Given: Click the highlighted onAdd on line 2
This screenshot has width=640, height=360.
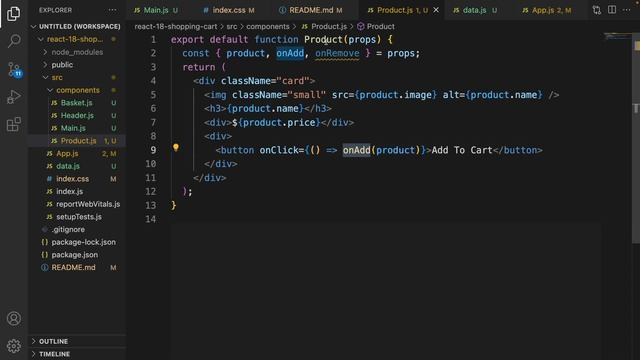Looking at the screenshot, I should point(290,53).
